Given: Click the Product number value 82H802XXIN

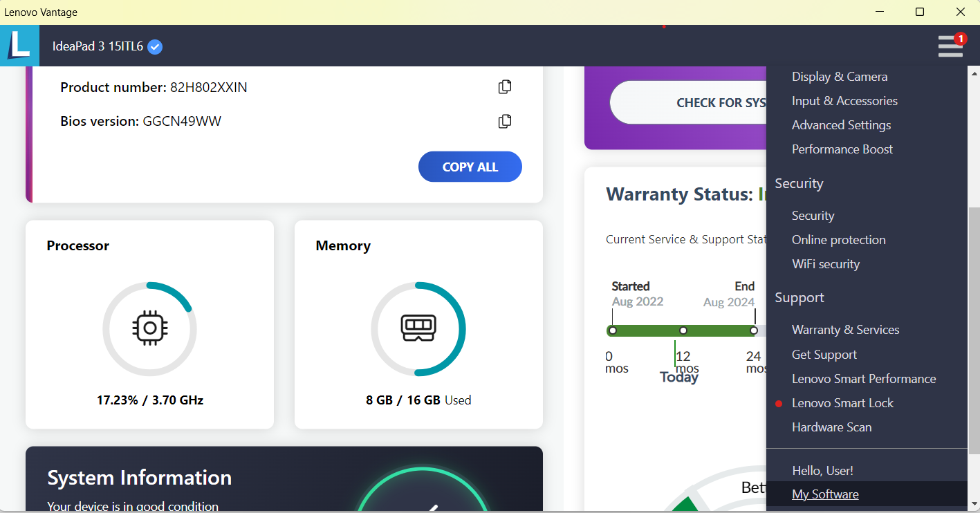Looking at the screenshot, I should click(209, 88).
